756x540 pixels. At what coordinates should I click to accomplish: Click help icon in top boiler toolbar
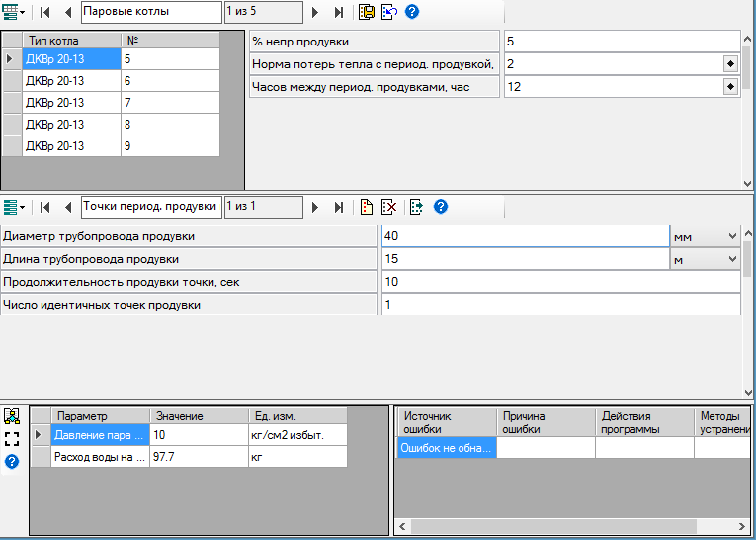click(x=412, y=13)
